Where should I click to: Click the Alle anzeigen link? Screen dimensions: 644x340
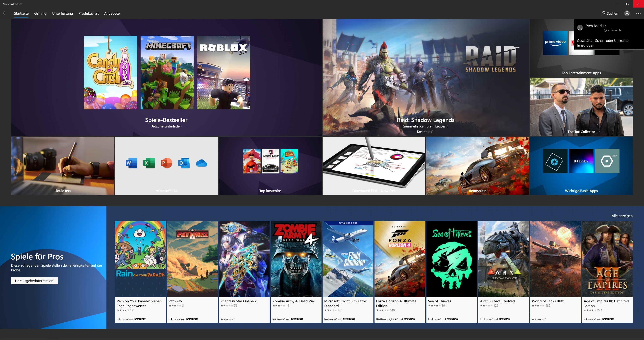point(622,216)
